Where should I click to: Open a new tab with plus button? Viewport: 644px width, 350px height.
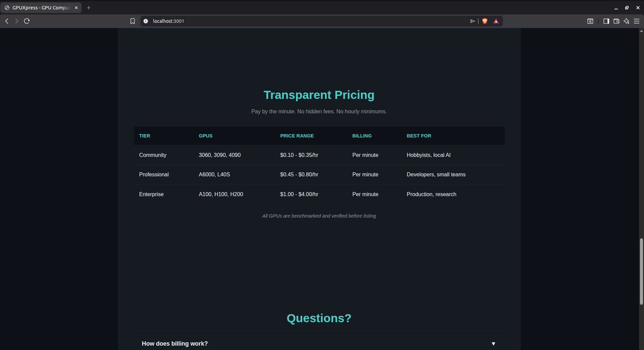(x=89, y=8)
